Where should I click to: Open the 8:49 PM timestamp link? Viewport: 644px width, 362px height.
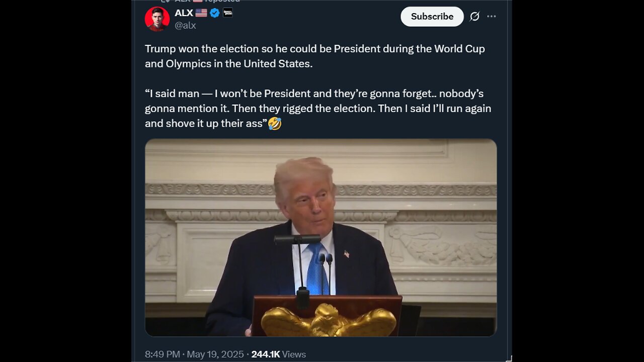pyautogui.click(x=163, y=354)
